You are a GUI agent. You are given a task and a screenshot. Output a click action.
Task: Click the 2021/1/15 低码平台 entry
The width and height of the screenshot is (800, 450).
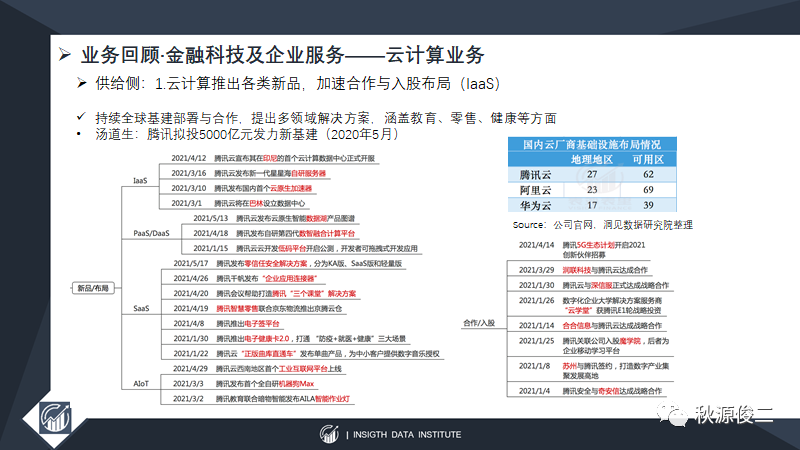[305, 248]
